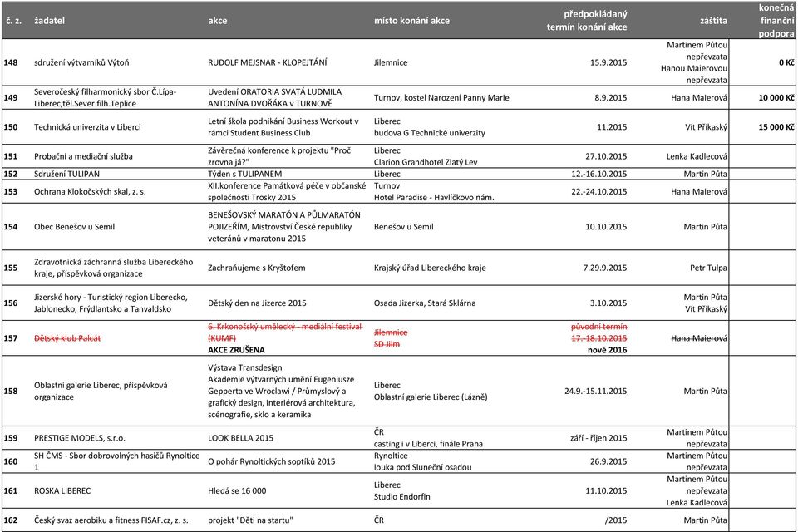Select cell 'LOOK BELLA 2015'
This screenshot has height=532, width=798.
[240, 438]
